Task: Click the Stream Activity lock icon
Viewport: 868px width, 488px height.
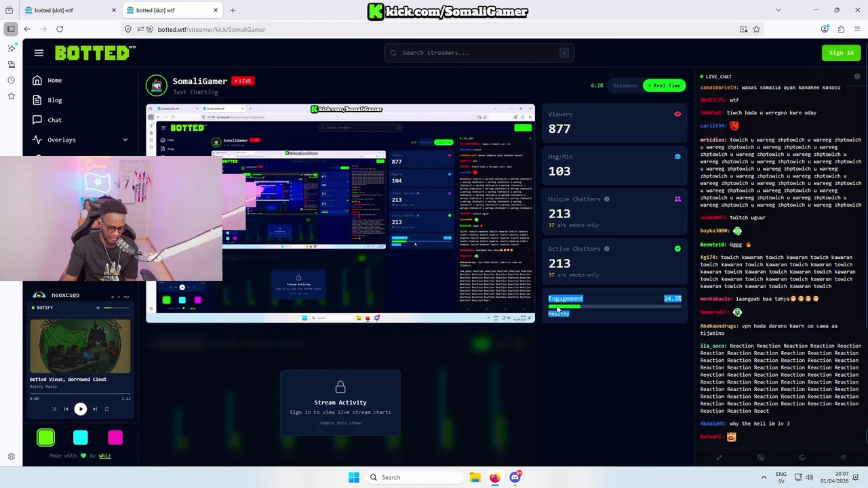Action: click(x=340, y=387)
